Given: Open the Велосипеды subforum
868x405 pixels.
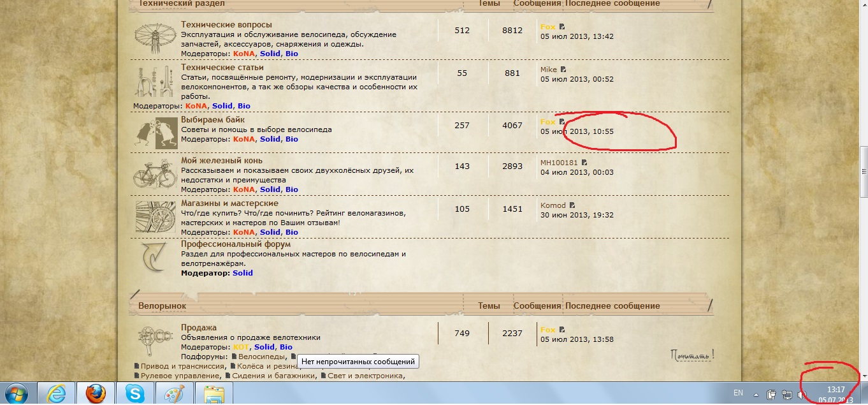Looking at the screenshot, I should (258, 357).
